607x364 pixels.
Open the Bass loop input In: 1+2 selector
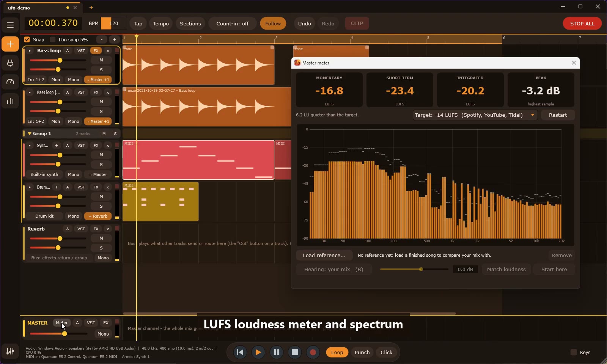[x=36, y=80]
